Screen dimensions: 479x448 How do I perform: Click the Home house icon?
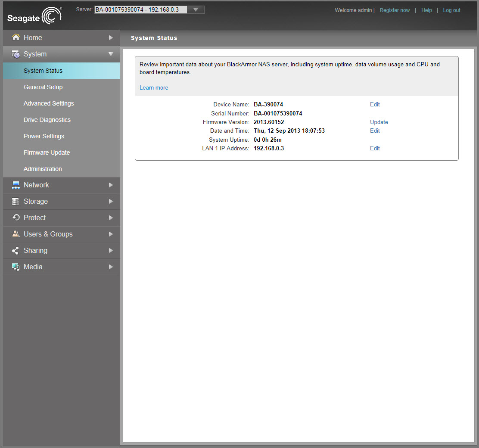point(16,37)
